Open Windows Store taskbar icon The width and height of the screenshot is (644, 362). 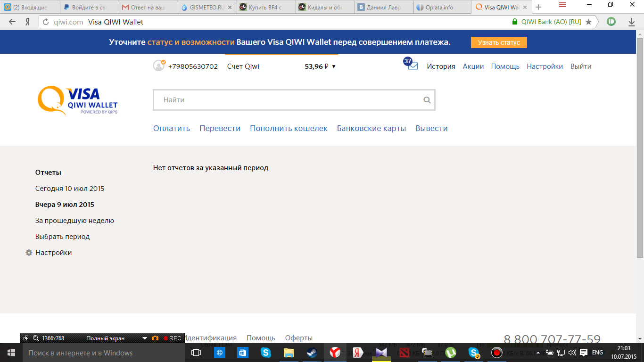tap(243, 353)
